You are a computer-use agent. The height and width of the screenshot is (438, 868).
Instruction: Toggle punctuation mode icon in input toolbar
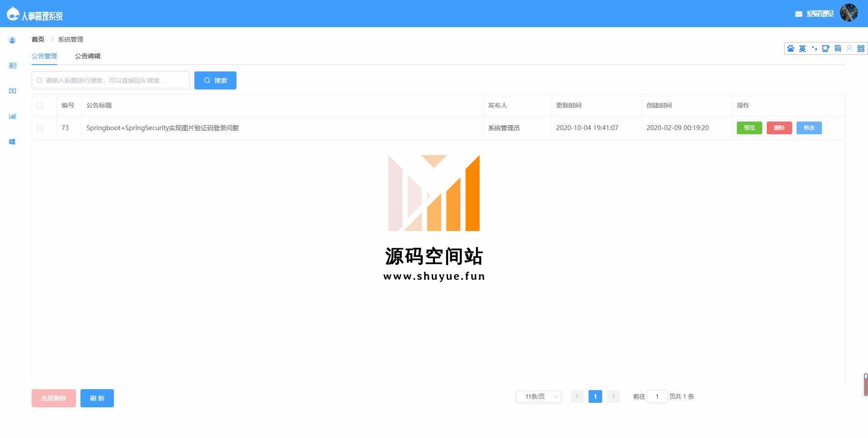[814, 48]
